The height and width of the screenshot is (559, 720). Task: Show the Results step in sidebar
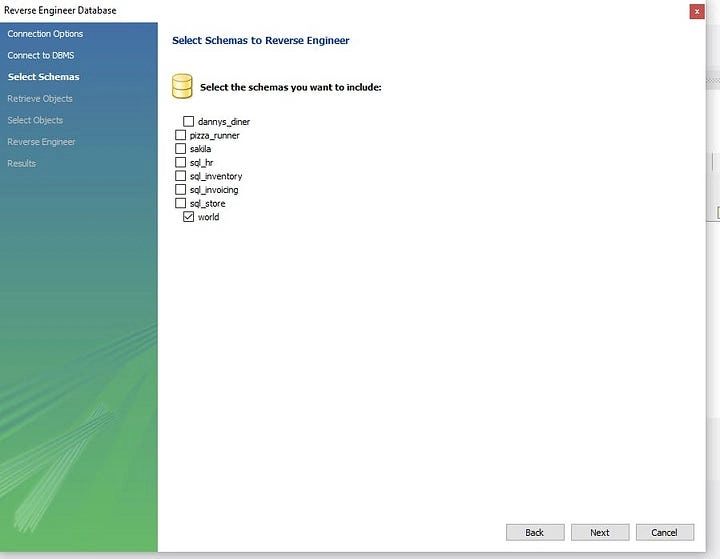click(x=21, y=163)
